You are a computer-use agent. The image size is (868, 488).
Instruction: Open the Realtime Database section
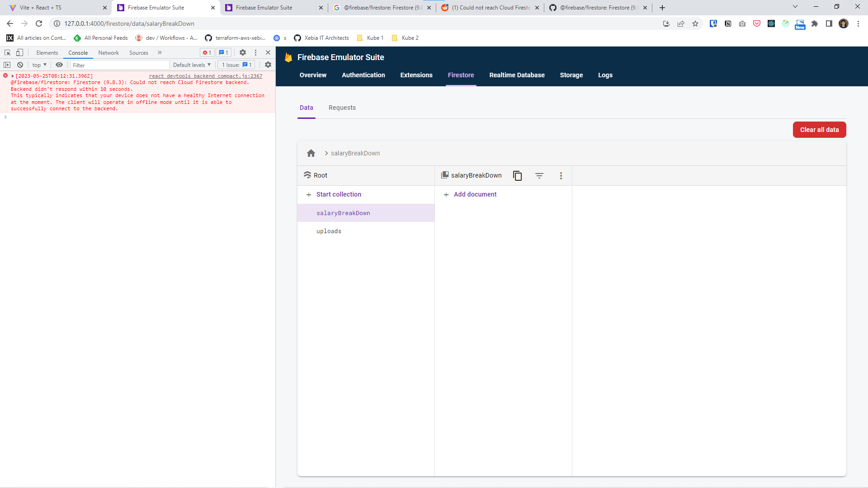pos(517,75)
